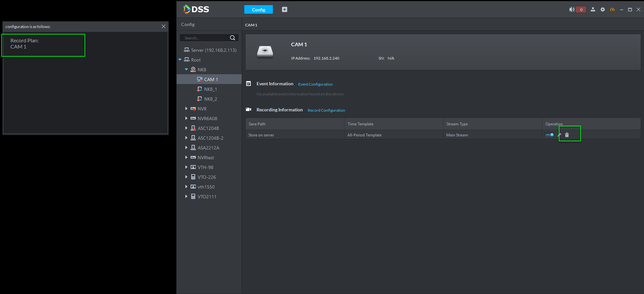The width and height of the screenshot is (644, 294).
Task: Switch to the Config tab
Action: pyautogui.click(x=259, y=10)
